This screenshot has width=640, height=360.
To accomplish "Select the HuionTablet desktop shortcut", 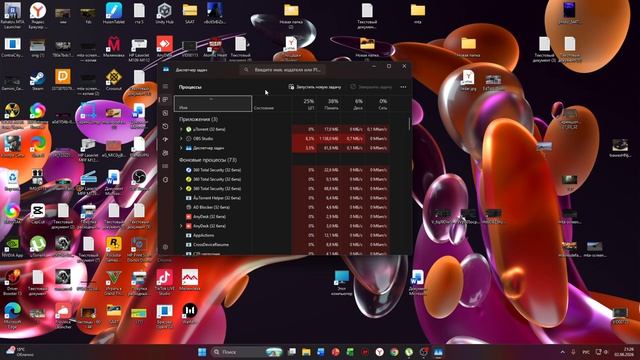I will click(x=114, y=13).
